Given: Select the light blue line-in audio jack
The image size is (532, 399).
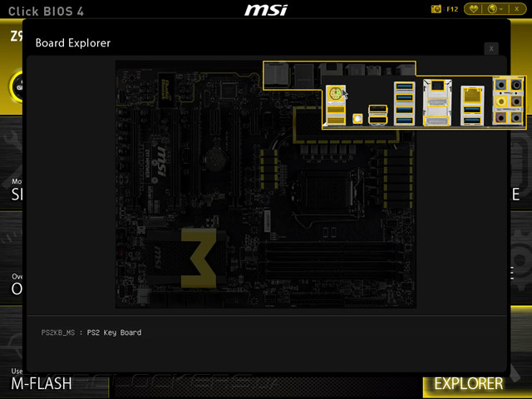Looking at the screenshot, I should coord(500,85).
